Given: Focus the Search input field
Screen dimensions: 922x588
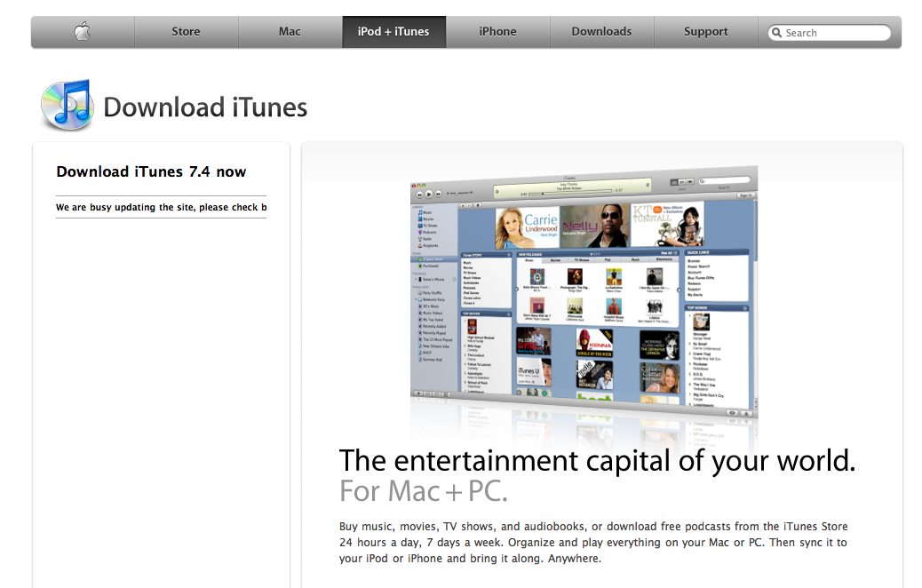Looking at the screenshot, I should coord(830,33).
